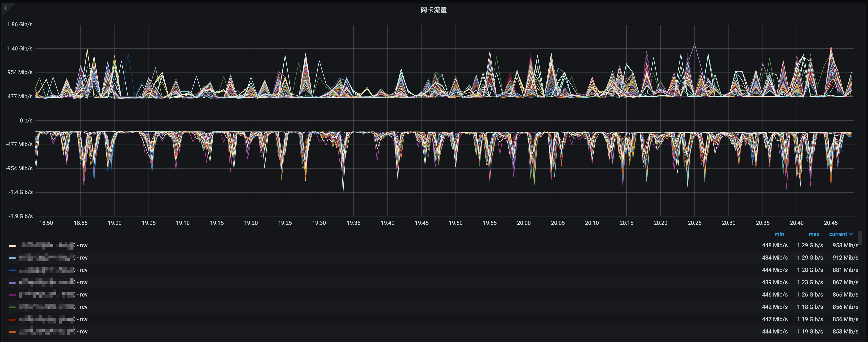Click the 19:00 time axis label
The height and width of the screenshot is (342, 868).
coord(114,223)
